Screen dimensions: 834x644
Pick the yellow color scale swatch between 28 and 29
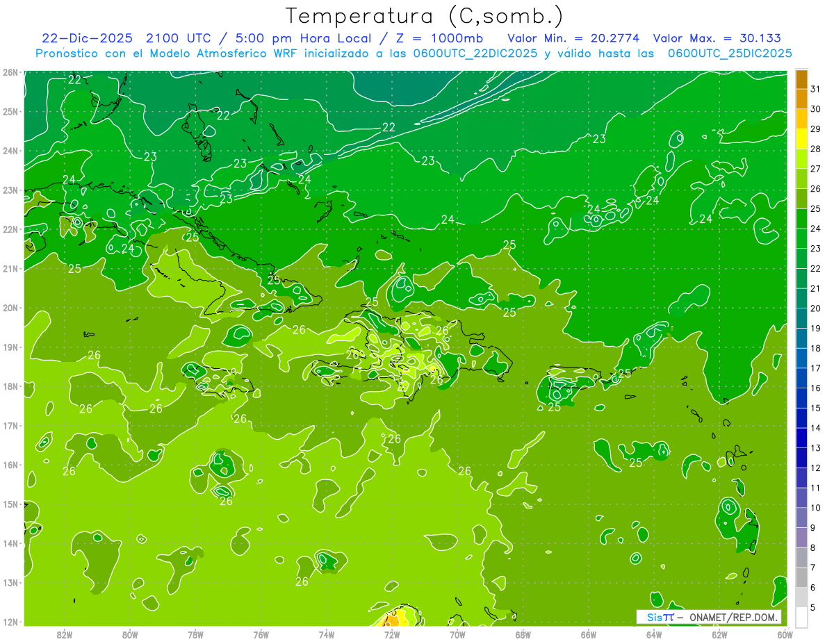(801, 139)
